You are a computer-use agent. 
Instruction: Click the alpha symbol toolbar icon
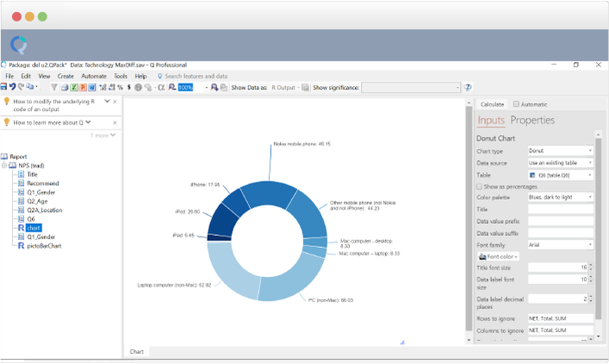pos(161,87)
